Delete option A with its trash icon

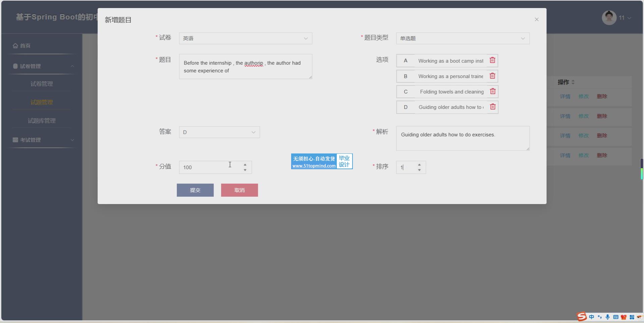point(492,60)
